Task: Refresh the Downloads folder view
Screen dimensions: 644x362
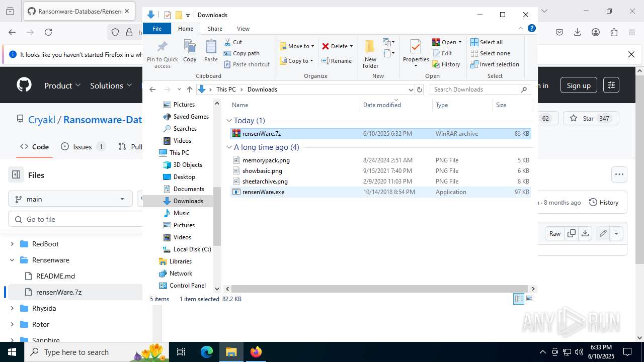Action: 419,89
